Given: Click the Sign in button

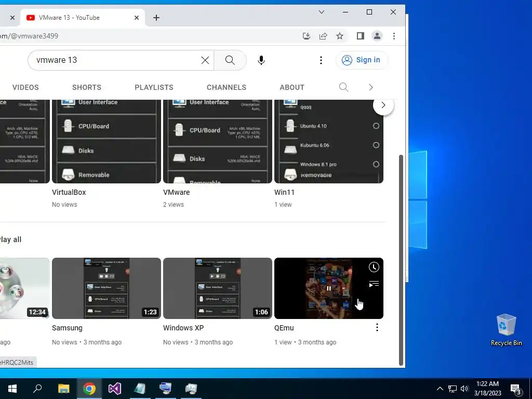Looking at the screenshot, I should [x=362, y=60].
